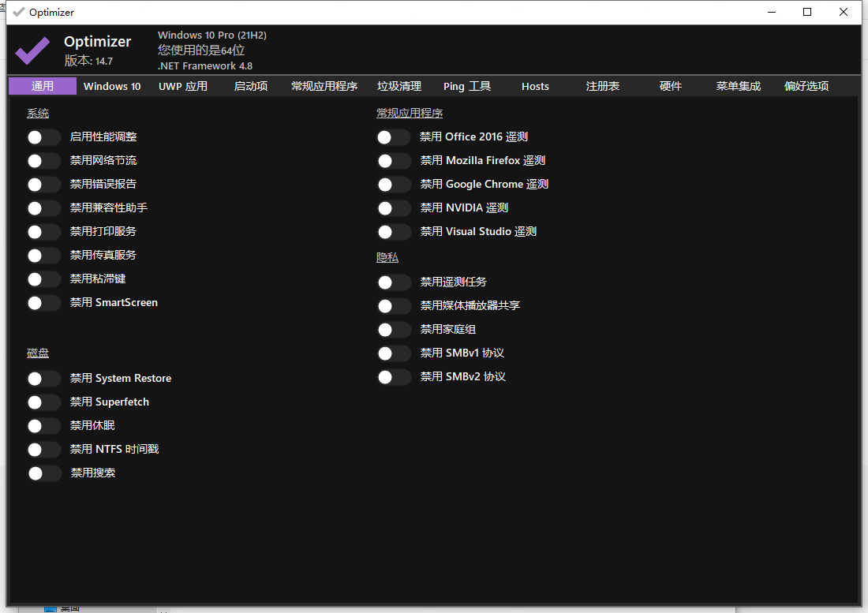Switch to the UWP 应用 tab
This screenshot has width=868, height=613.
[183, 86]
